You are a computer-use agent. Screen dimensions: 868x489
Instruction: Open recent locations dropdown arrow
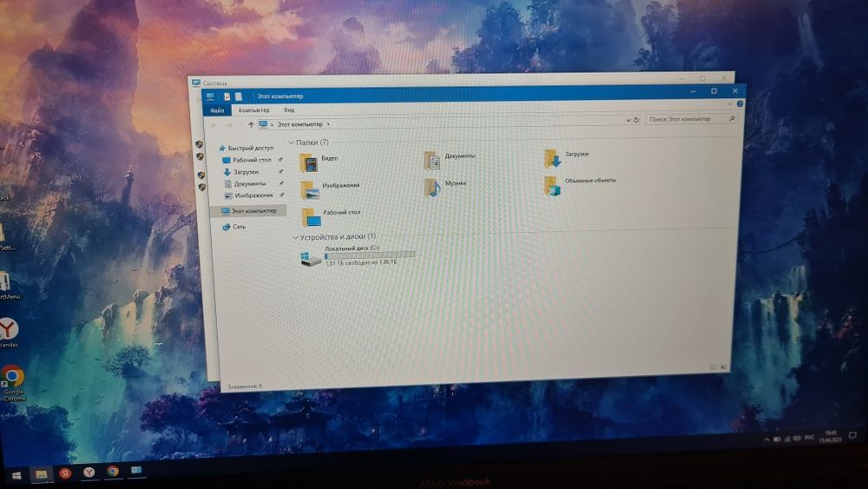[240, 125]
